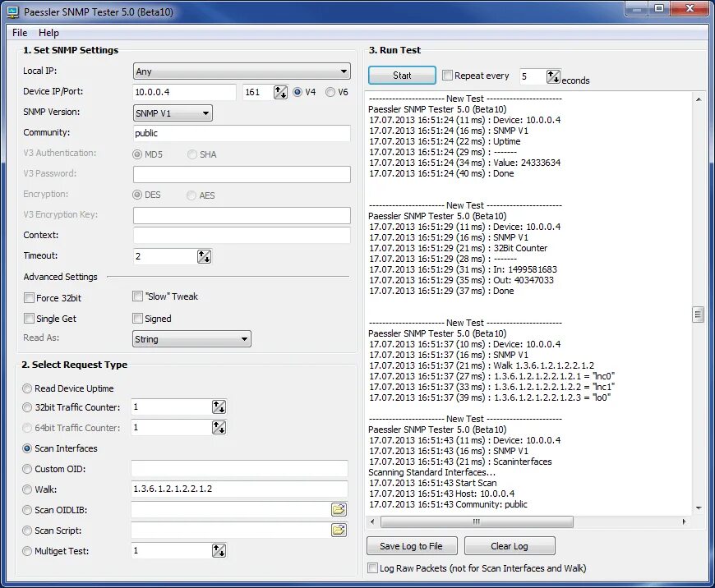Click the 32bit Traffic Counter value field
Viewport: 715px width, 588px height.
(x=172, y=407)
